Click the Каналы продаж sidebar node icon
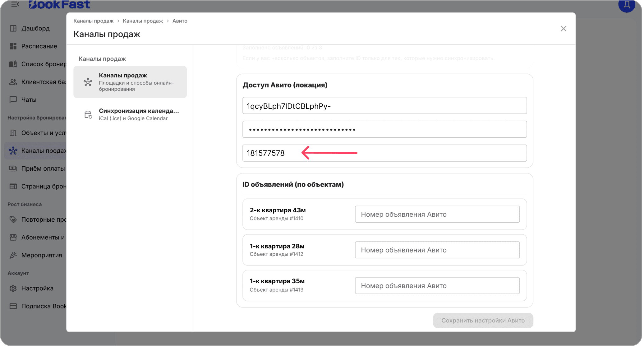The width and height of the screenshot is (644, 346). click(x=13, y=151)
